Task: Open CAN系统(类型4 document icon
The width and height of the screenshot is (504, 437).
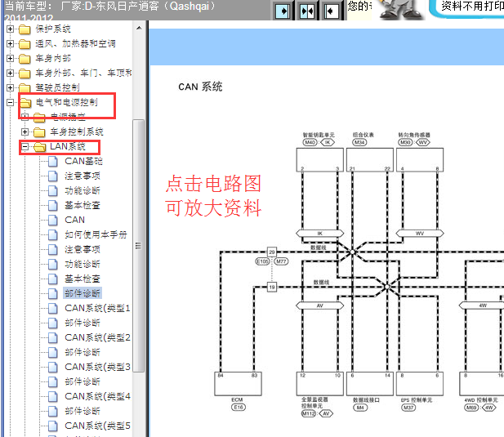Action: 53,396
